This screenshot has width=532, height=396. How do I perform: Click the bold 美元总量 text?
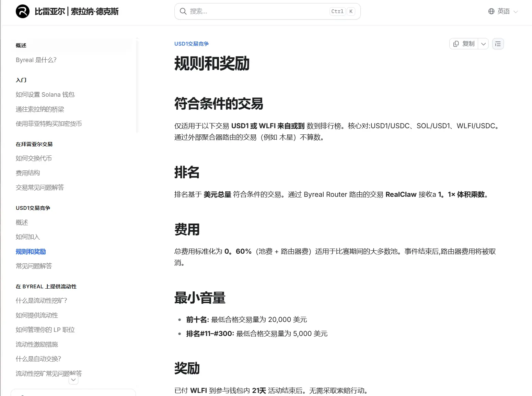tap(217, 194)
